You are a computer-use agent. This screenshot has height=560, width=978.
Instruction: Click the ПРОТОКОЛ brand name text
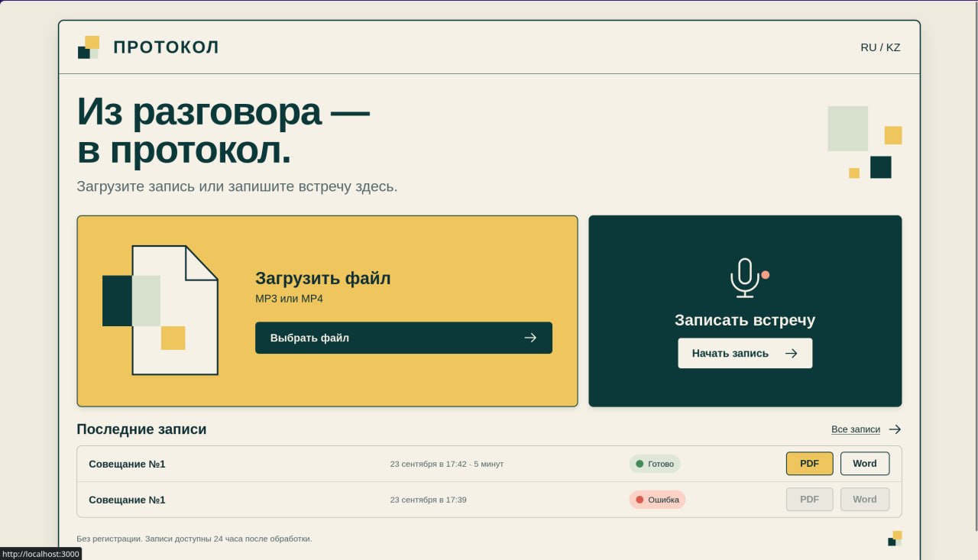[166, 47]
